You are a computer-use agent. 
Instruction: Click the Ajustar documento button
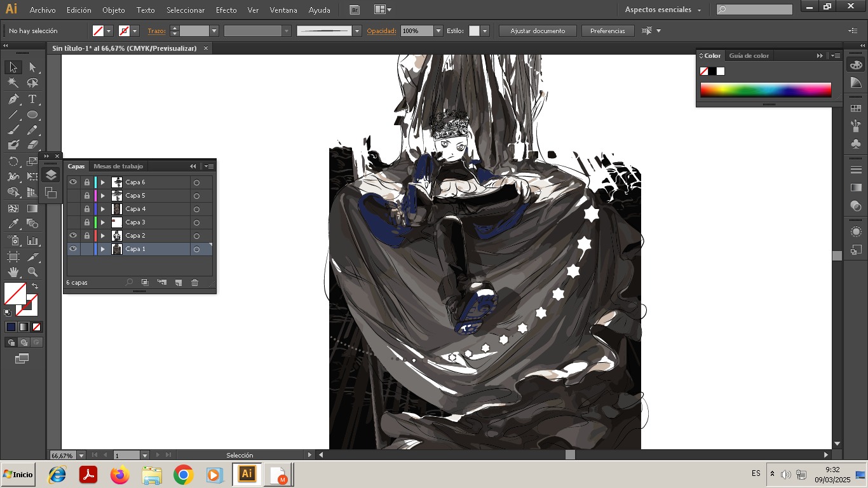(x=538, y=30)
